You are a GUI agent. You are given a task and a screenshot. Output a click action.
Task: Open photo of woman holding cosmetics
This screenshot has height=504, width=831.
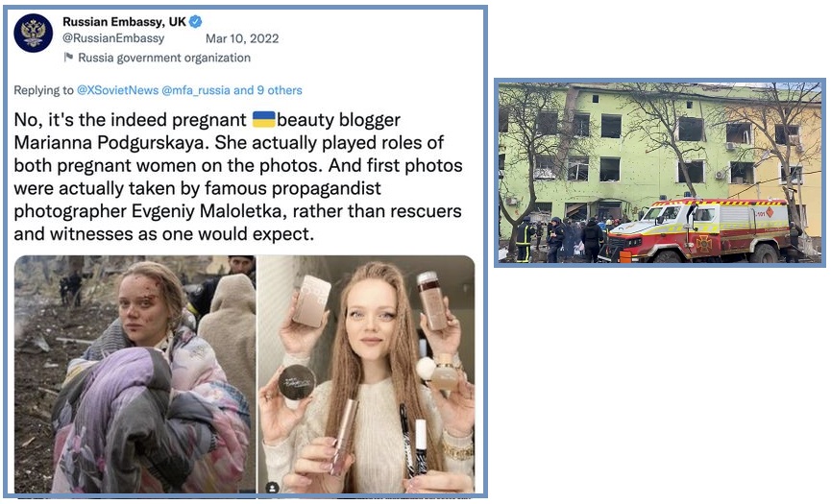click(366, 374)
